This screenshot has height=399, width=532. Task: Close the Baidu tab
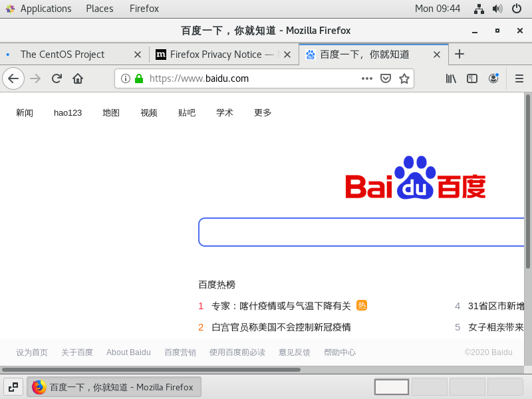[437, 55]
